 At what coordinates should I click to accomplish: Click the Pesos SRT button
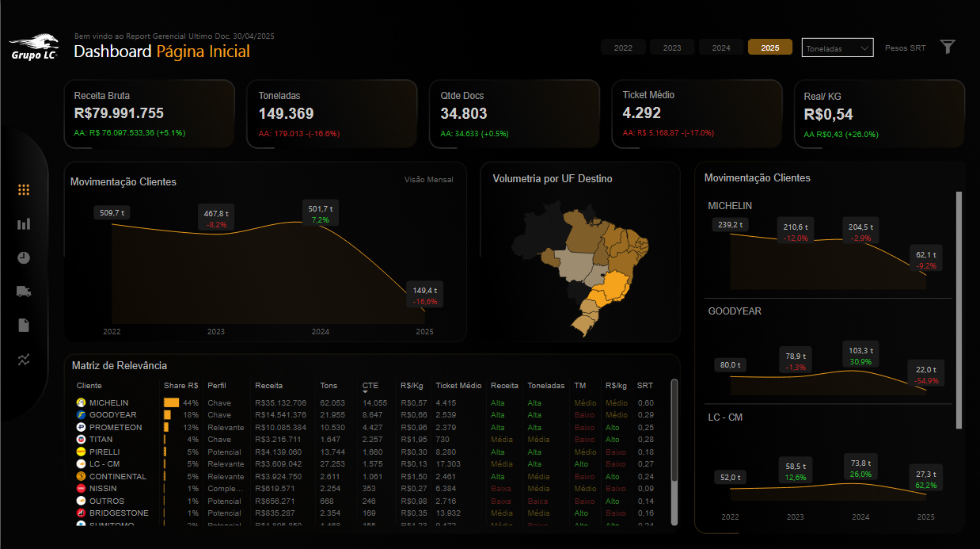906,48
